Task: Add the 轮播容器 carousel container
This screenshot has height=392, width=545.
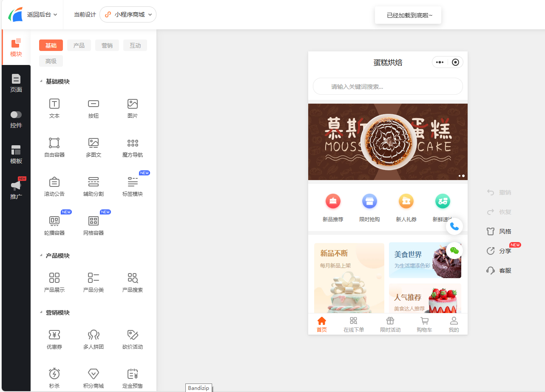Action: pyautogui.click(x=54, y=226)
